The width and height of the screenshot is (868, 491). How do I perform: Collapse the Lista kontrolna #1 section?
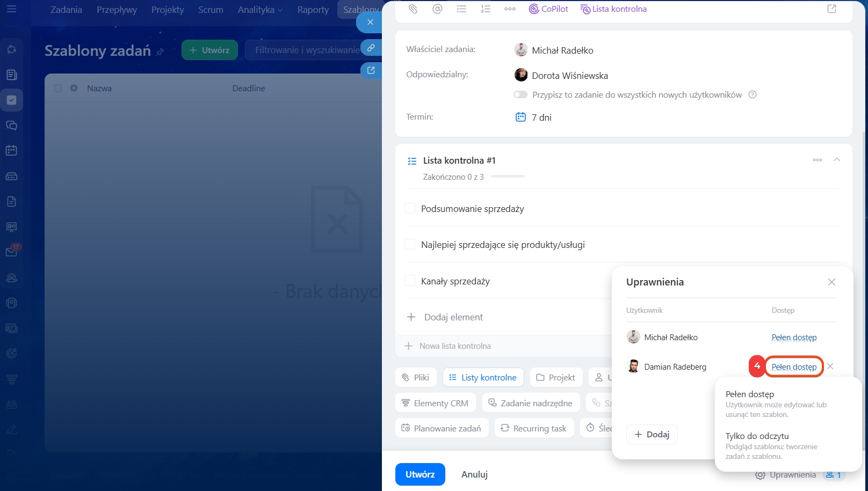[836, 160]
